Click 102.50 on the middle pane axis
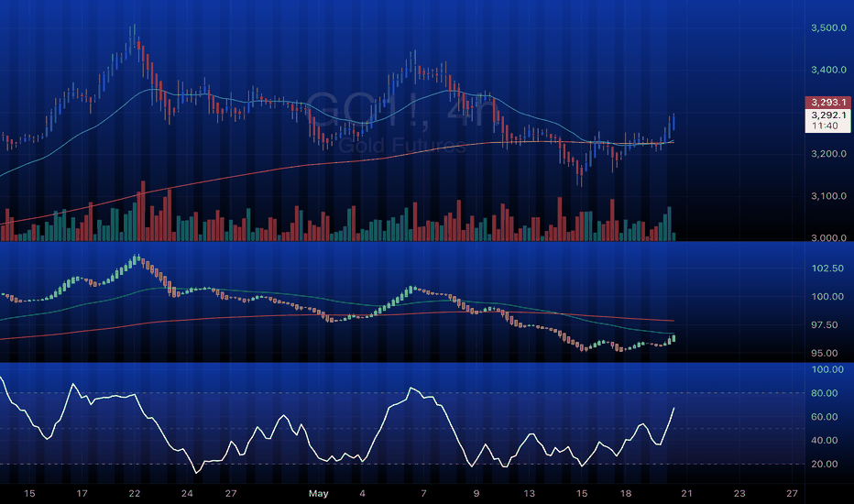This screenshot has height=504, width=854. (x=827, y=268)
